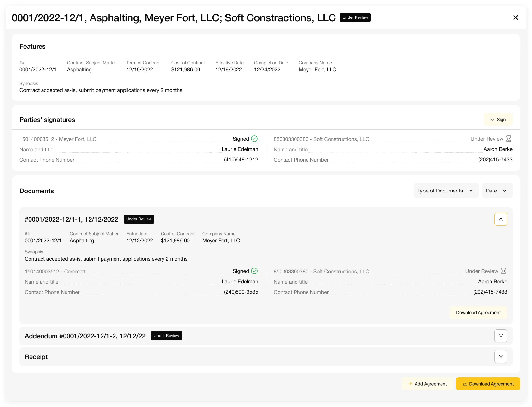Open the Date filter dropdown
The height and width of the screenshot is (407, 532).
pyautogui.click(x=497, y=191)
